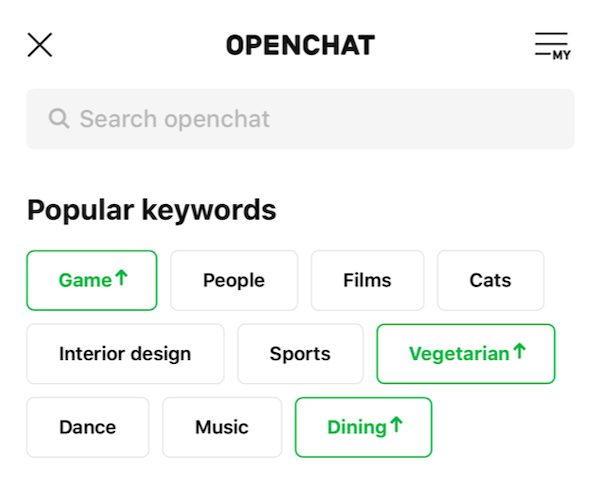
Task: Click the trending arrow on Game chip
Action: click(x=122, y=278)
